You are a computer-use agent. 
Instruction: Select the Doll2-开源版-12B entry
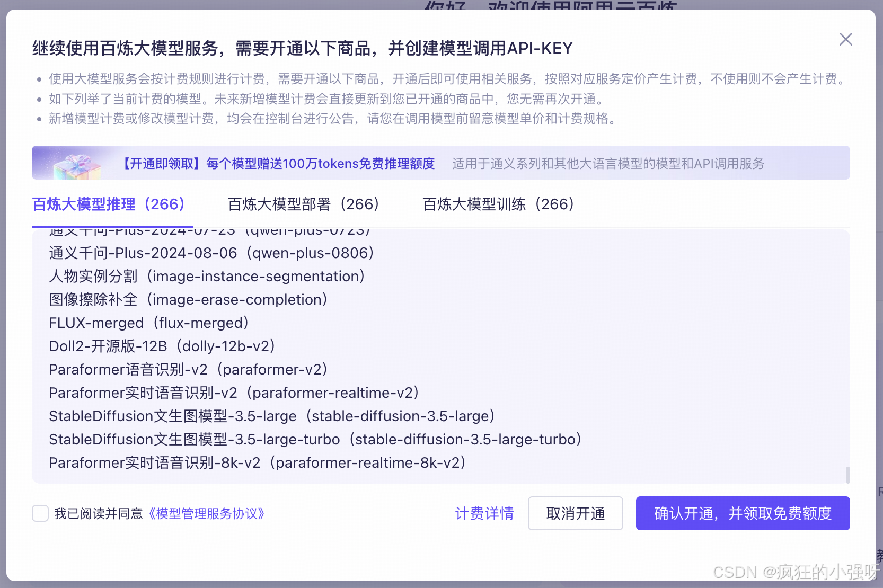click(x=163, y=346)
